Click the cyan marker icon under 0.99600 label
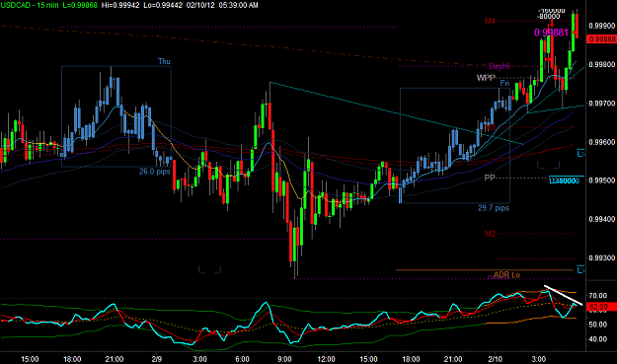 [580, 153]
